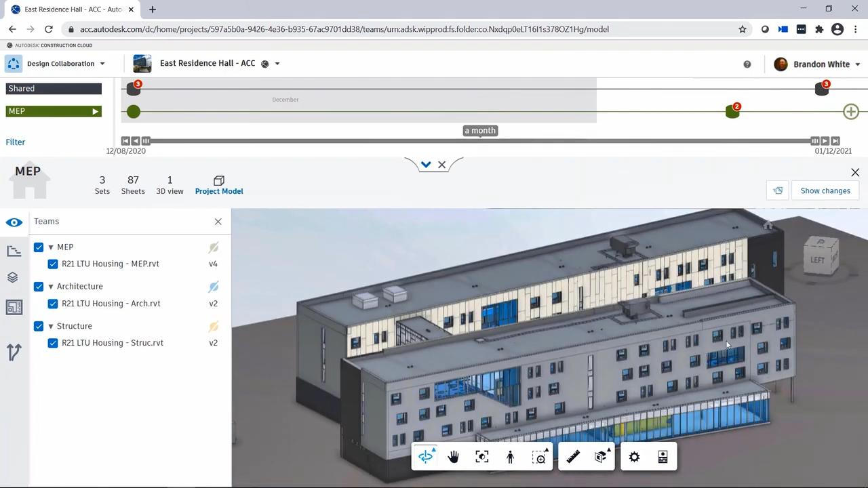Select the Zoom Window tool

(x=539, y=457)
